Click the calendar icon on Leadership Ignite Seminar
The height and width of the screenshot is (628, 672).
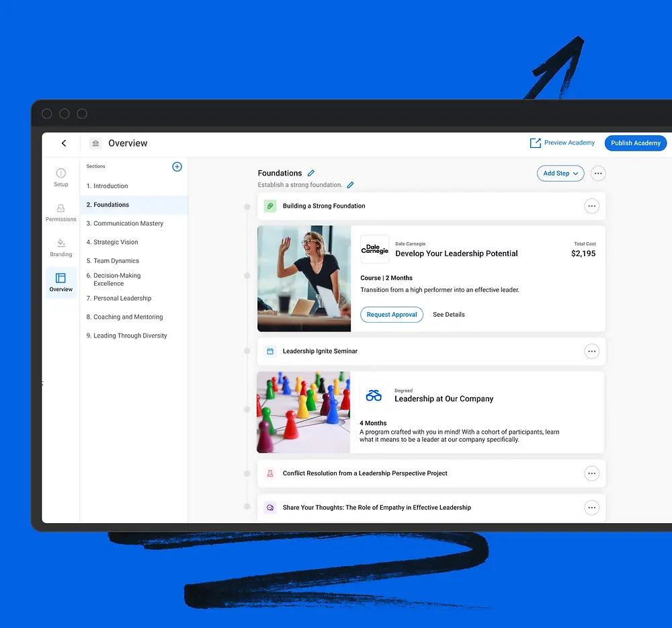tap(270, 352)
